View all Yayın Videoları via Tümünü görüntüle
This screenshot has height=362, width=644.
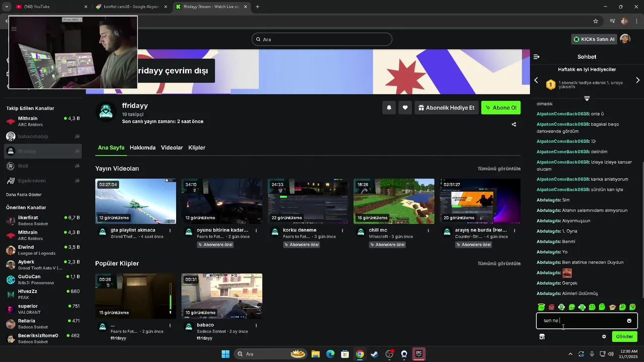499,168
